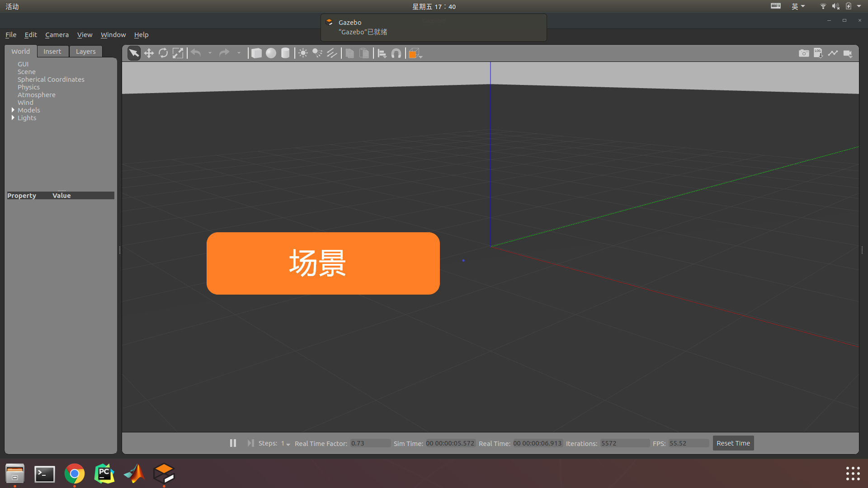This screenshot has height=488, width=868.
Task: Open the Window menu
Action: (x=113, y=35)
